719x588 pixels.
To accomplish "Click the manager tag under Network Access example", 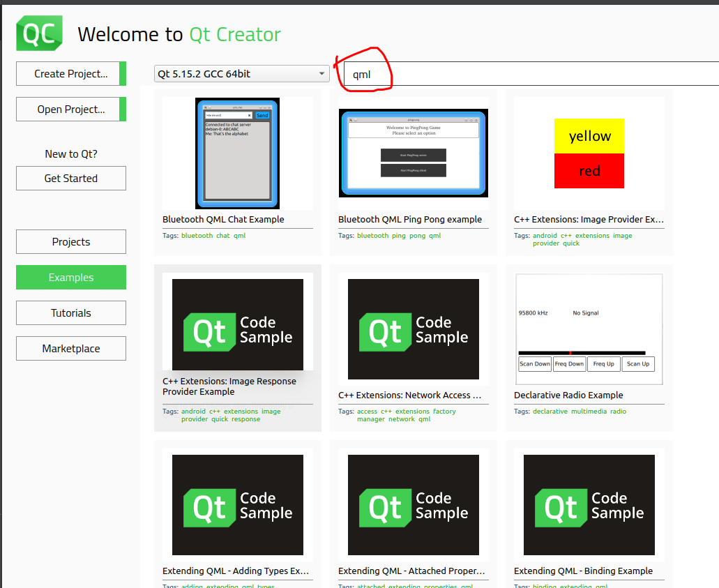I will point(371,419).
